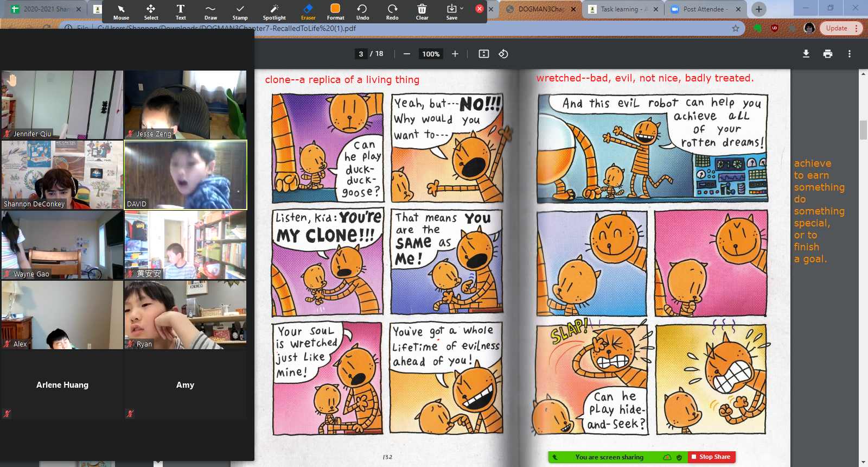Click the green security shield icon

(679, 457)
